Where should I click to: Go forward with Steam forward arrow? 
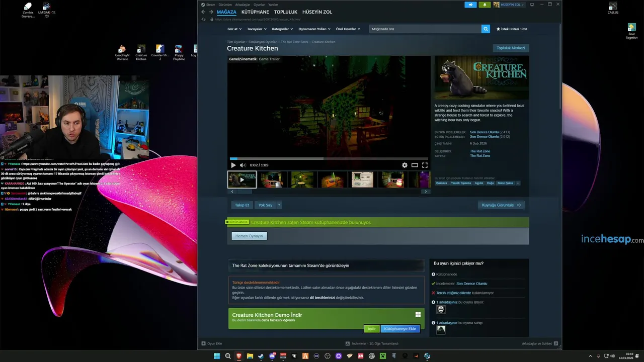point(211,12)
